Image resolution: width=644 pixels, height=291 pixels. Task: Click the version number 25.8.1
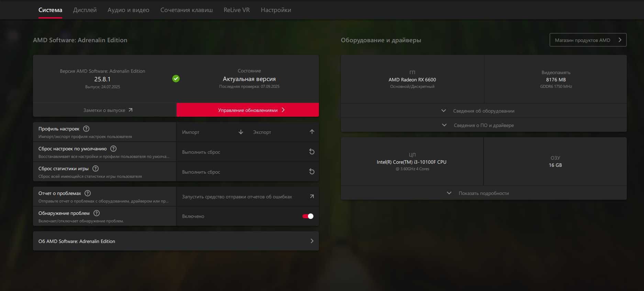point(102,79)
